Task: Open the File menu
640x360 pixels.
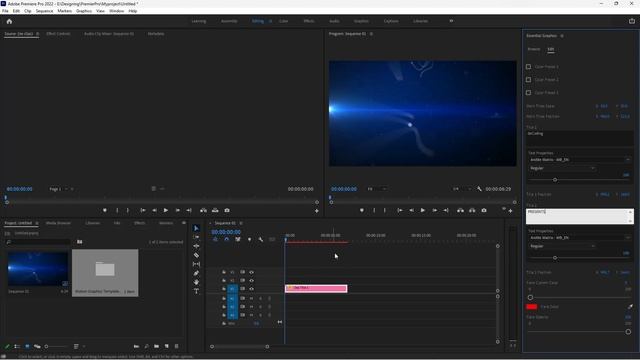Action: pyautogui.click(x=5, y=11)
